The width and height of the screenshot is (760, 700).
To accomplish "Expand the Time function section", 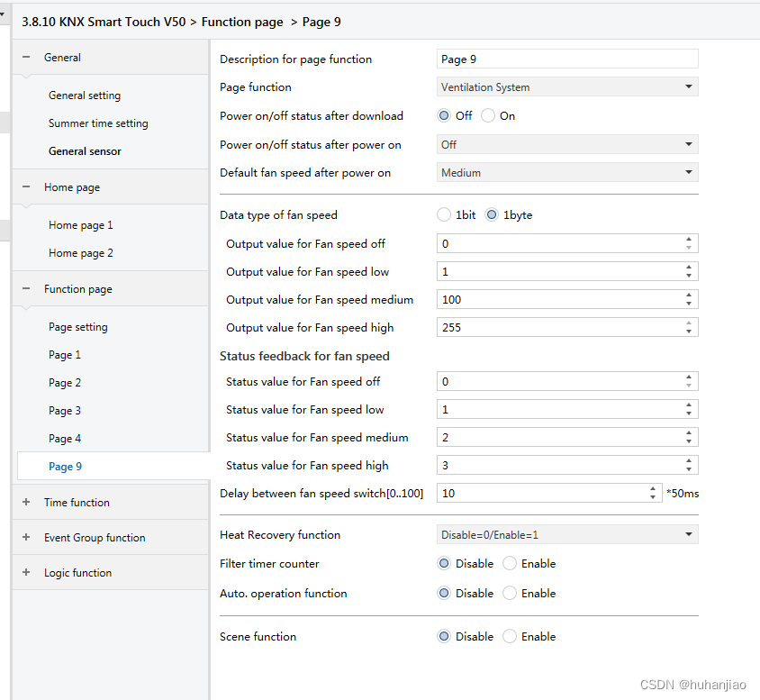I will pyautogui.click(x=26, y=503).
